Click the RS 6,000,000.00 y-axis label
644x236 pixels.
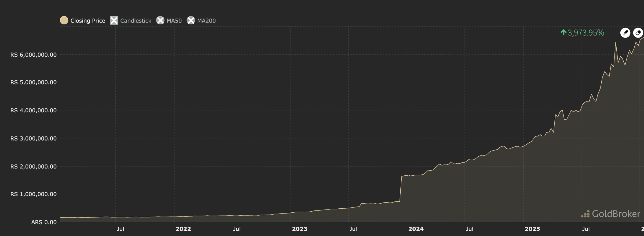point(34,55)
